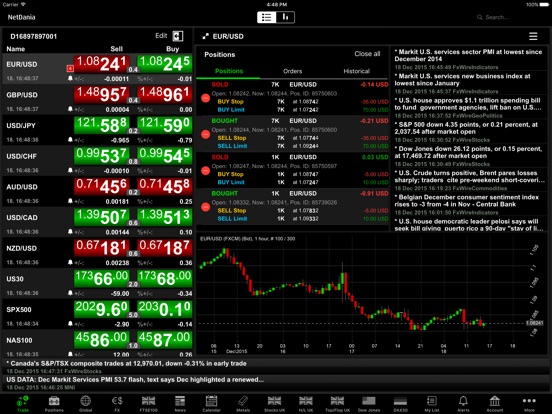The image size is (552, 414).
Task: Open the Canada's S&P/TSX composite headline
Action: coord(126,363)
